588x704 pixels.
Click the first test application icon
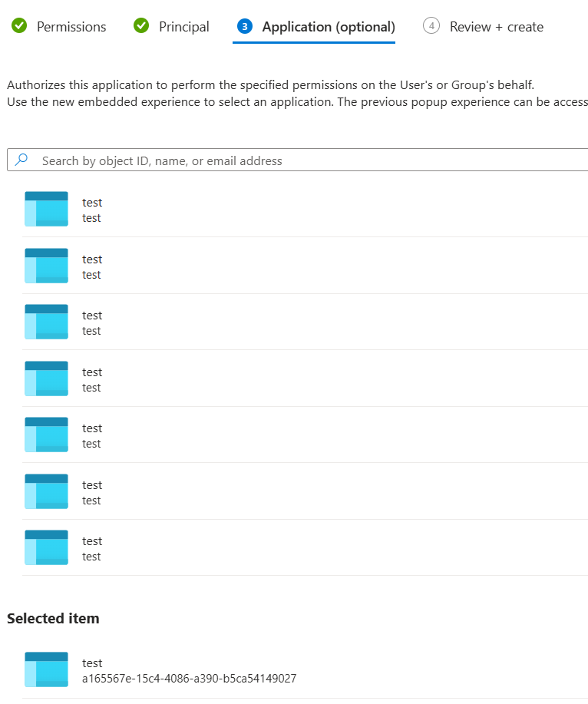tap(46, 209)
